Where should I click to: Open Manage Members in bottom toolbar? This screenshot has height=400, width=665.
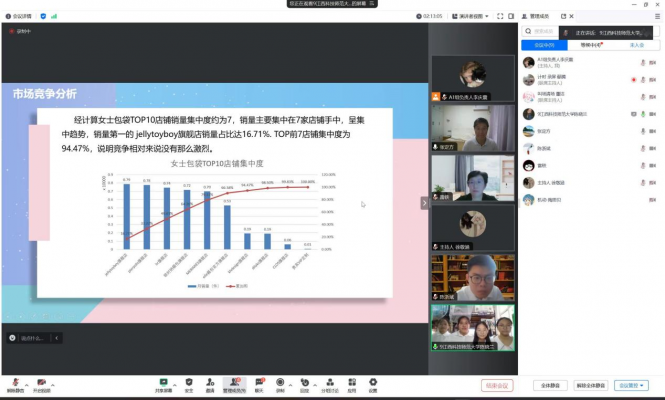pyautogui.click(x=234, y=382)
